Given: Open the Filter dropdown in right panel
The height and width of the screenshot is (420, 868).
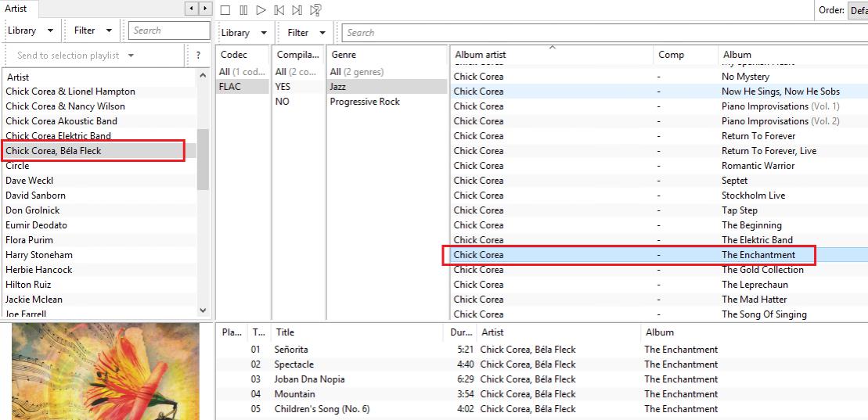Looking at the screenshot, I should [306, 33].
